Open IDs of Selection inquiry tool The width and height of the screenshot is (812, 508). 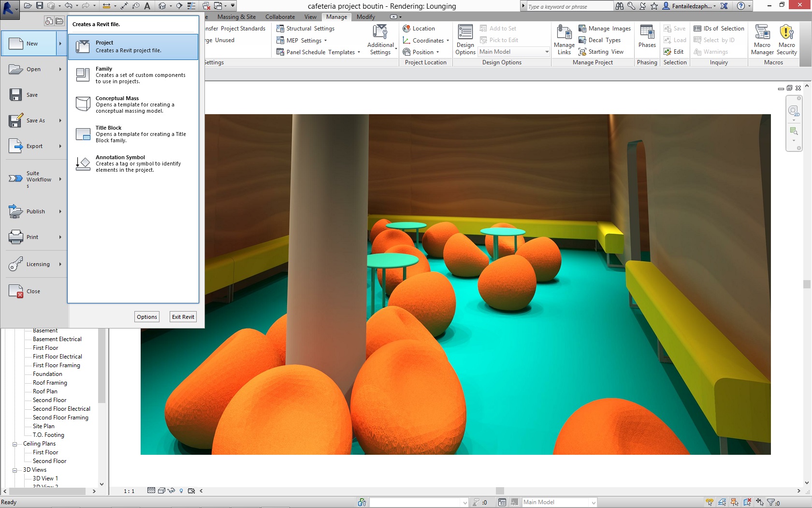point(719,28)
